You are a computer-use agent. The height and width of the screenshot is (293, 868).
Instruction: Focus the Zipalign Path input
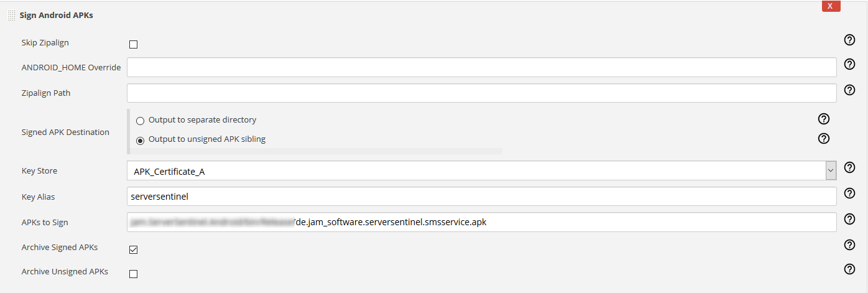tap(481, 93)
